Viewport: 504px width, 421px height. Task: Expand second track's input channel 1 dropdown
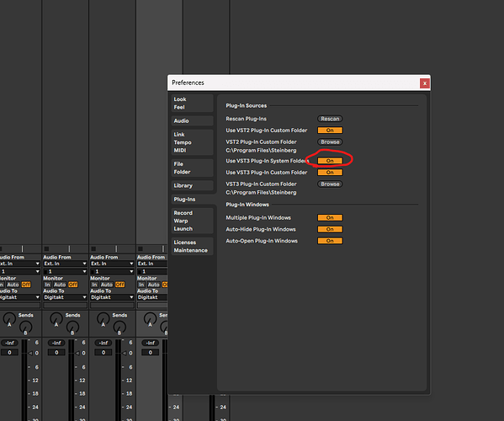click(66, 271)
